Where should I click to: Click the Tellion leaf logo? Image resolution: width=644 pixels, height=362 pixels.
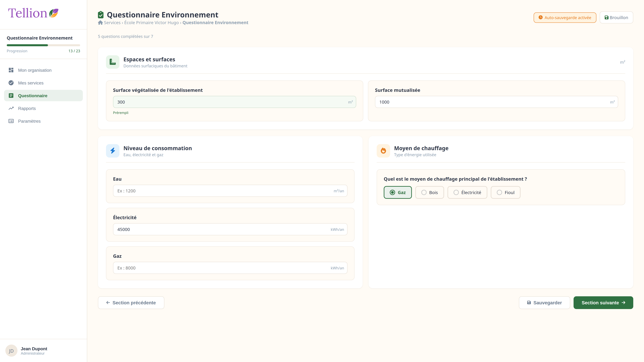(54, 13)
